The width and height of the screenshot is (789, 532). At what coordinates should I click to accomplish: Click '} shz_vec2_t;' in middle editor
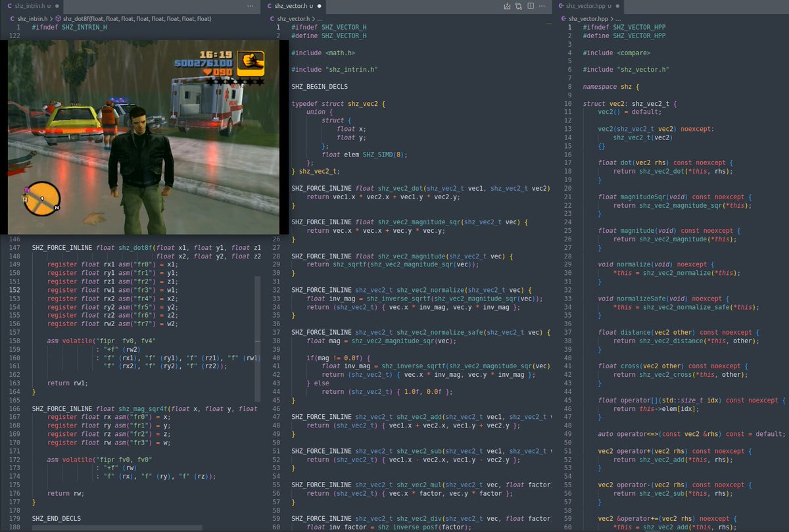[315, 171]
